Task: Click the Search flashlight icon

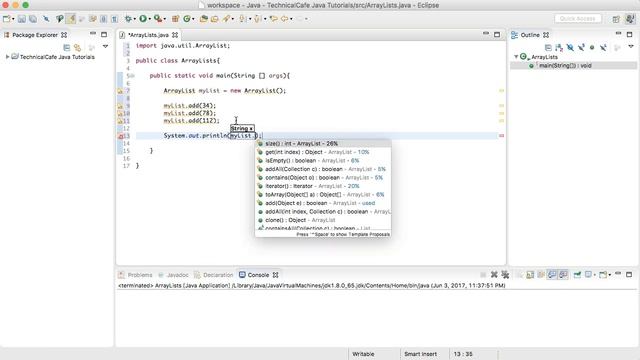Action: point(226,19)
